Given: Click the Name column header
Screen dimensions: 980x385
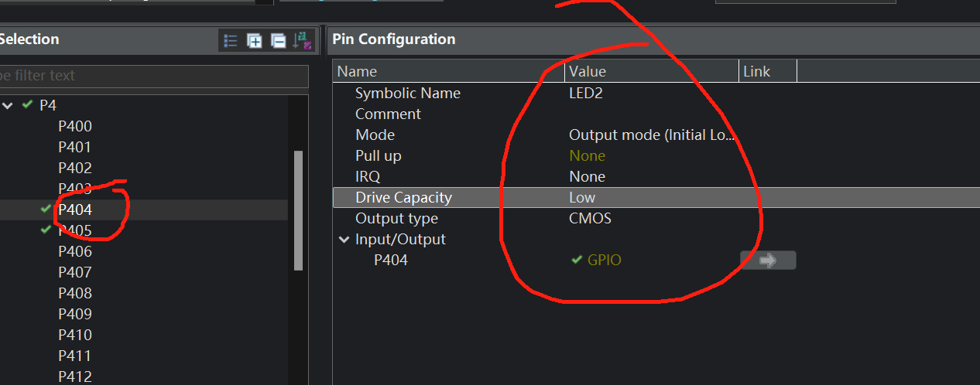Looking at the screenshot, I should tap(449, 71).
